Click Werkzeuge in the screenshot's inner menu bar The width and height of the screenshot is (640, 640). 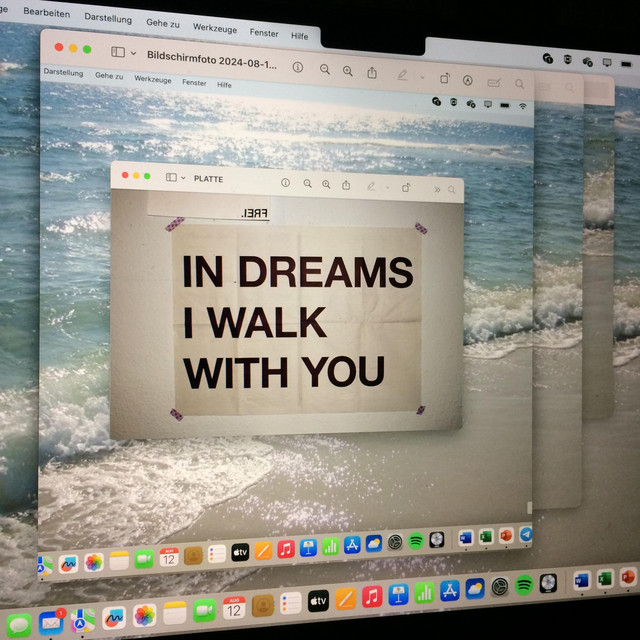point(153,79)
